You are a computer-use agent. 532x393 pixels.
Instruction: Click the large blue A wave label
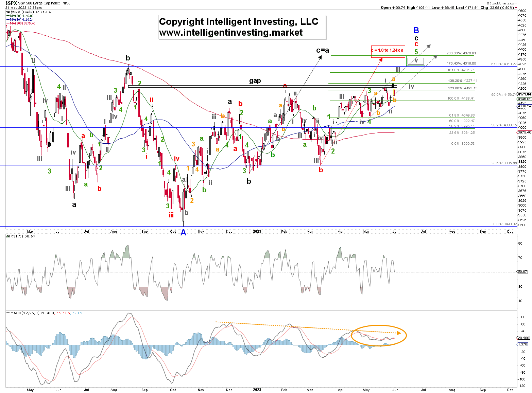[183, 233]
